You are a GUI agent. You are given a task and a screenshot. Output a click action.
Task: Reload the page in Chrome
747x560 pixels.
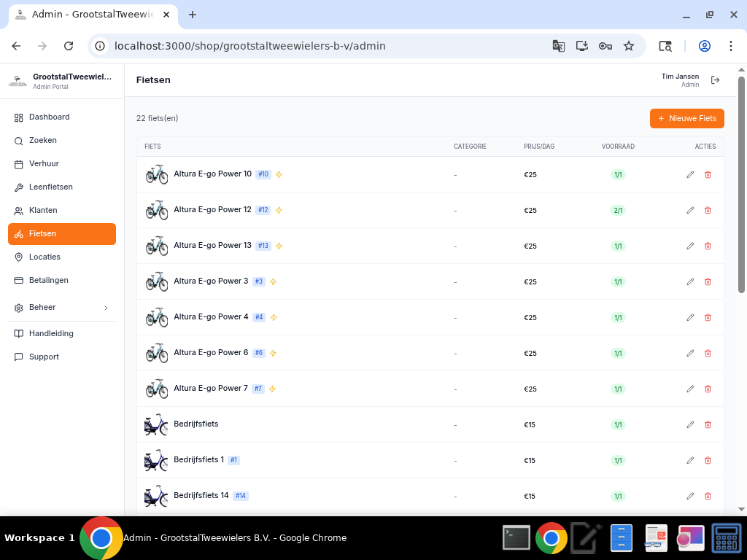[69, 46]
